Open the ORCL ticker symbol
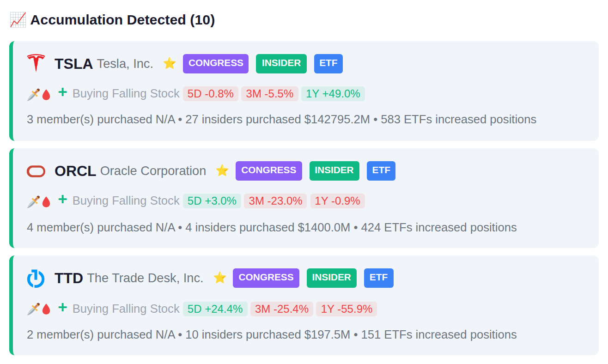608x364 pixels. tap(75, 171)
